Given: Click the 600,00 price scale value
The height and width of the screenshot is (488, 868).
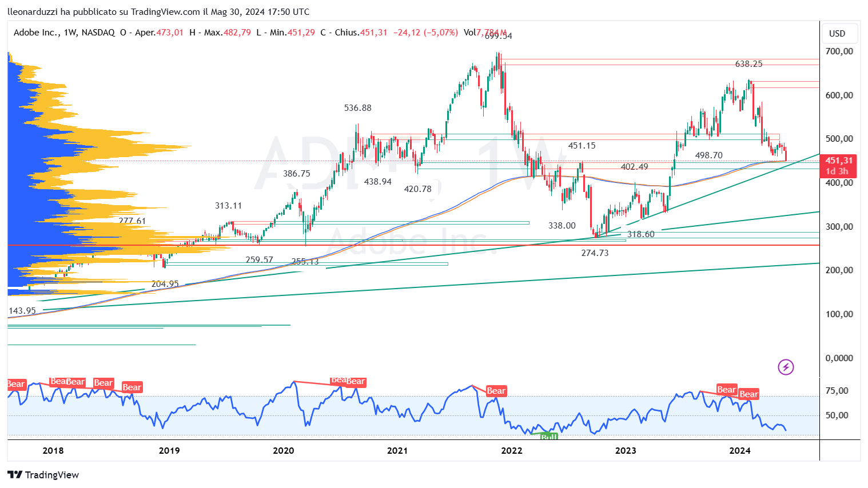Looking at the screenshot, I should [839, 95].
